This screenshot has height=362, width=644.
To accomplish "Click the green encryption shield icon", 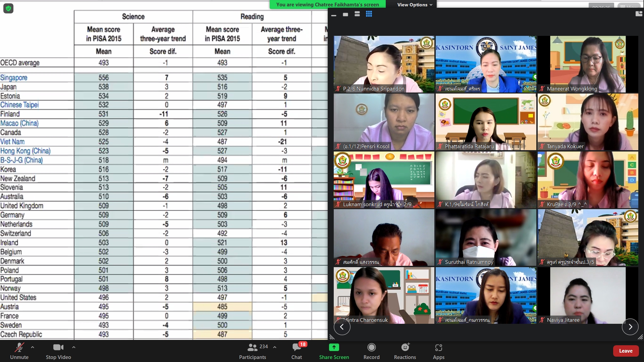I will [8, 8].
